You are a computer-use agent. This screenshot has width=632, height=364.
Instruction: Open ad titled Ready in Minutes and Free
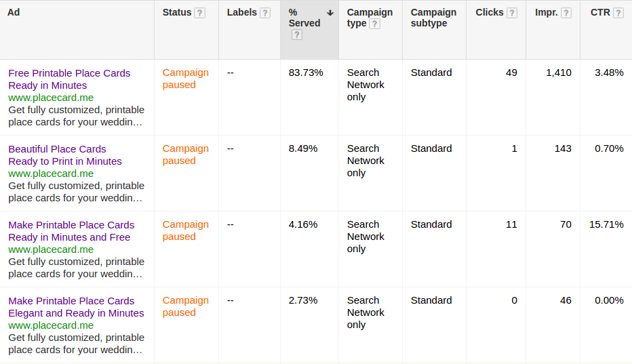[x=69, y=237]
